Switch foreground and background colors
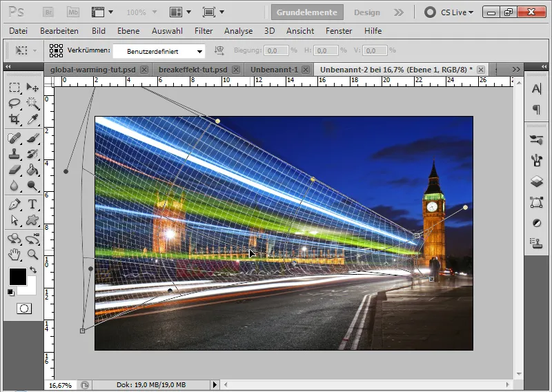Image resolution: width=552 pixels, height=392 pixels. tap(33, 270)
